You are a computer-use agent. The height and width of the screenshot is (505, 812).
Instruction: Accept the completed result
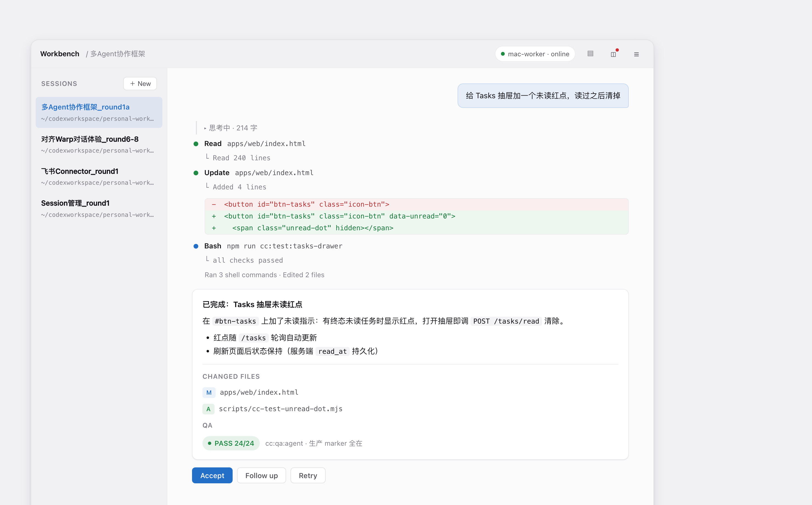212,476
